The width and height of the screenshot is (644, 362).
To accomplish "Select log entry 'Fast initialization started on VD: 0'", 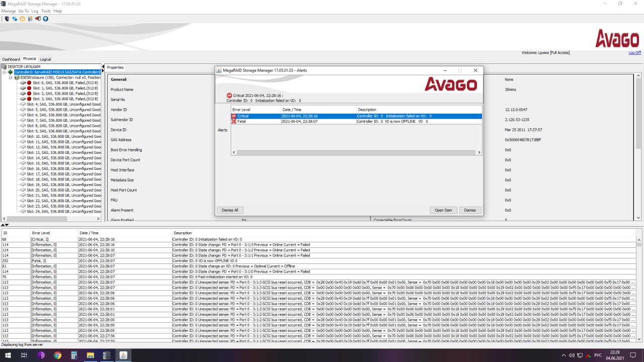I will coord(319,277).
